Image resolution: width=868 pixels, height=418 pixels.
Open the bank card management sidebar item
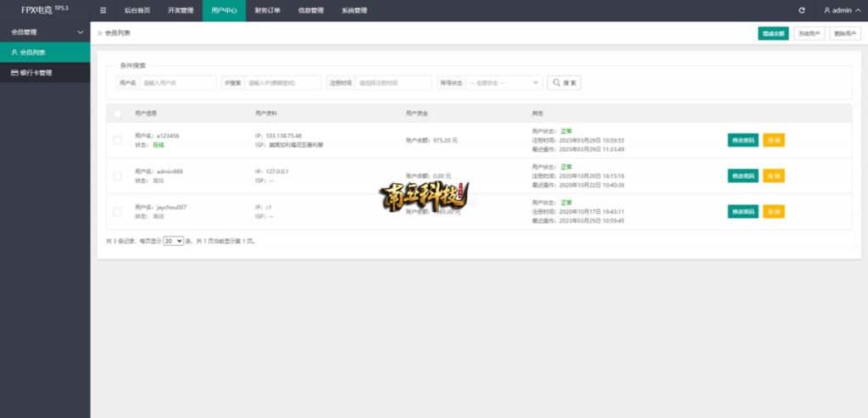click(45, 73)
